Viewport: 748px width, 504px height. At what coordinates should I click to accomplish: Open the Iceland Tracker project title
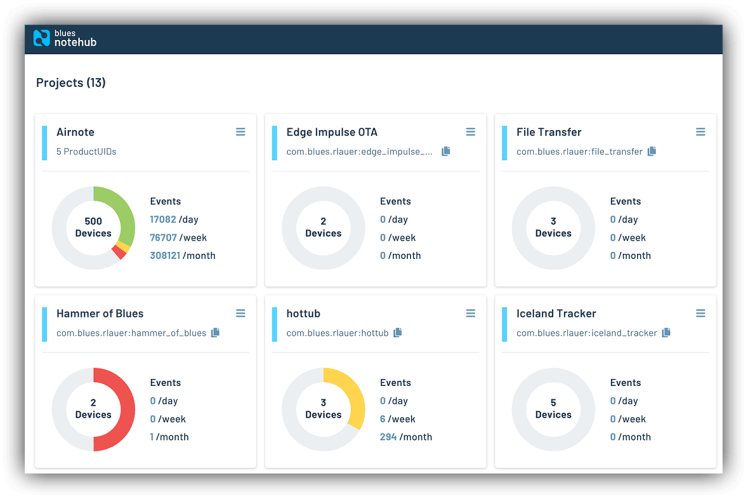click(556, 313)
